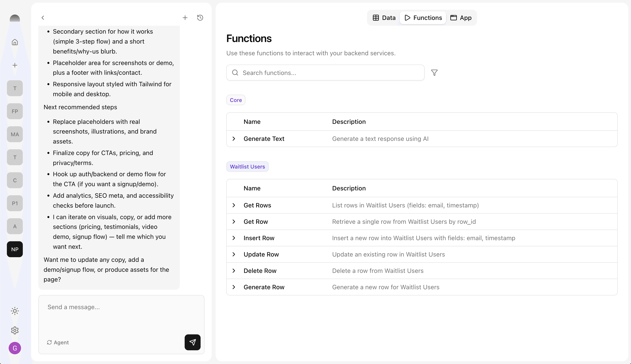This screenshot has height=364, width=631.
Task: Open the NP project in sidebar
Action: [15, 249]
